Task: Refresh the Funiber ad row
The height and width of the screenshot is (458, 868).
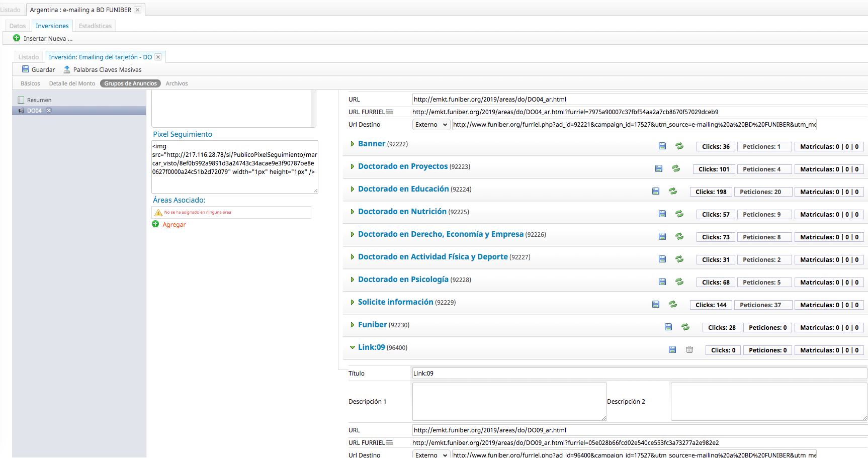Action: coord(685,327)
